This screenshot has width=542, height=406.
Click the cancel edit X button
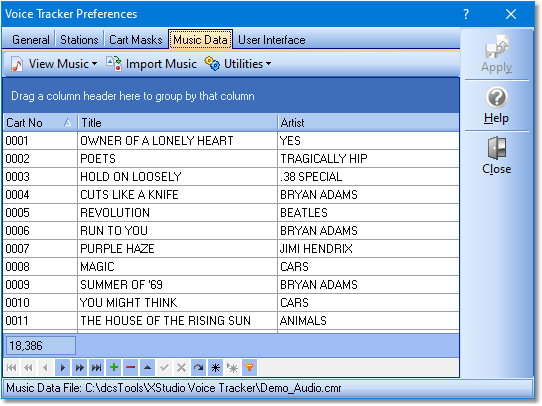point(181,368)
